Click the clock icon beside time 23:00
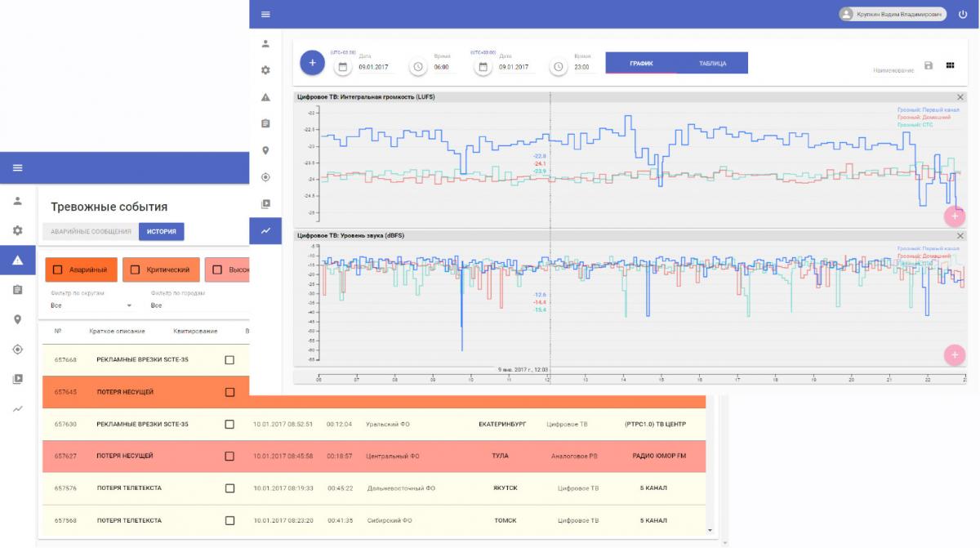The image size is (980, 548). (x=559, y=66)
